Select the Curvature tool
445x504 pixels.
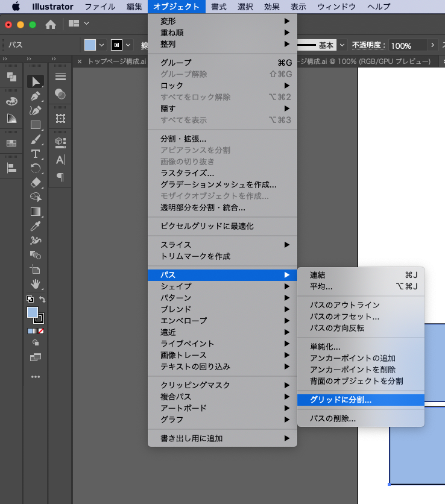point(36,110)
